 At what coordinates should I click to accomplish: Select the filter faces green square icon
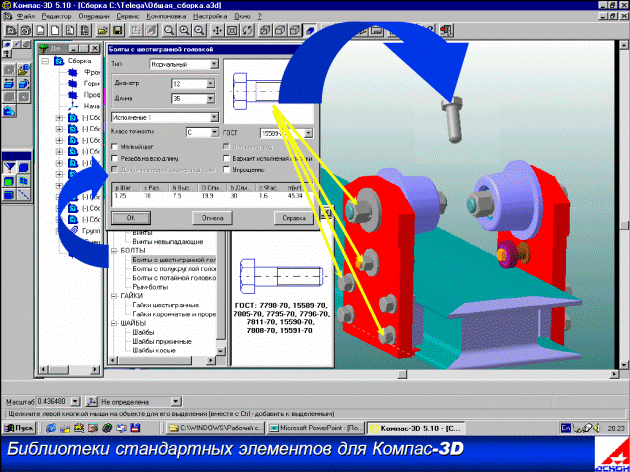coord(10,181)
